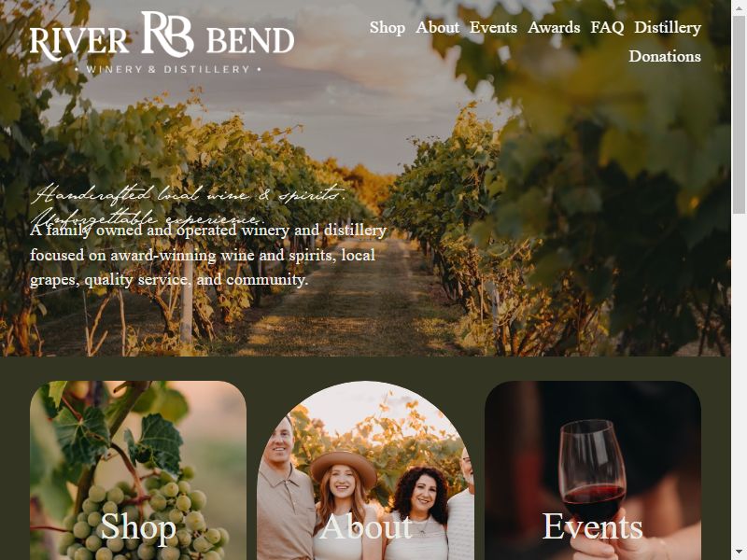Open the Awards page in navigation
This screenshot has width=747, height=560.
[x=554, y=28]
